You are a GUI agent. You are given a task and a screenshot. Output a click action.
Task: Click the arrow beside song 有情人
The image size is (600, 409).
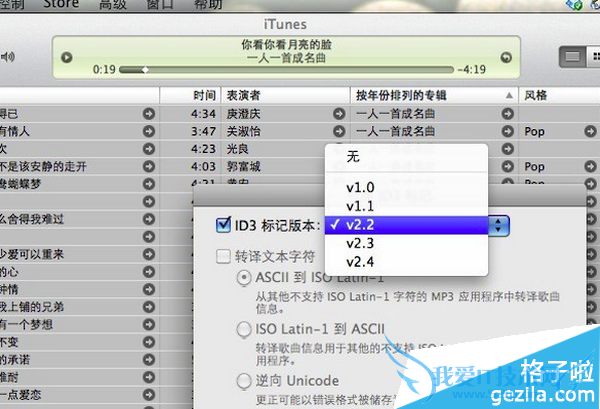[x=149, y=131]
